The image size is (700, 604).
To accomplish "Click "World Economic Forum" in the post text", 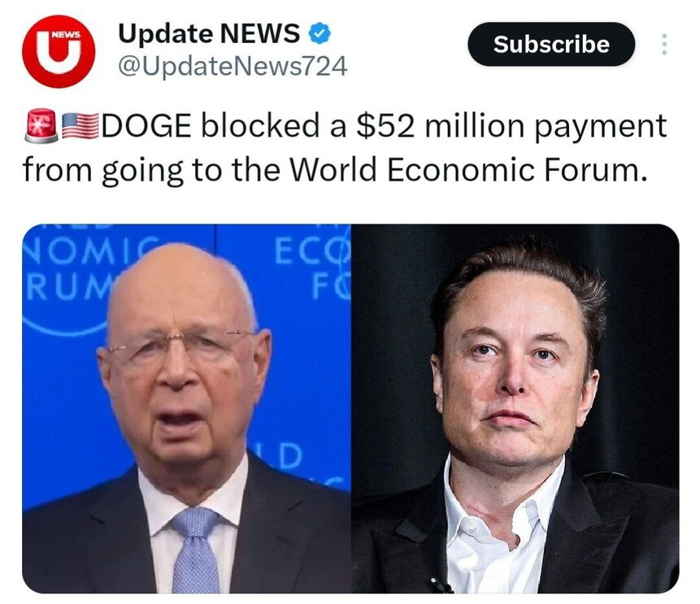I will (x=467, y=171).
